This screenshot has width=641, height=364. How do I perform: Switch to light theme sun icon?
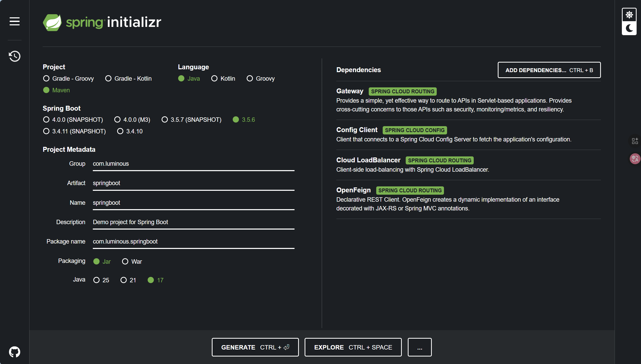pyautogui.click(x=629, y=15)
